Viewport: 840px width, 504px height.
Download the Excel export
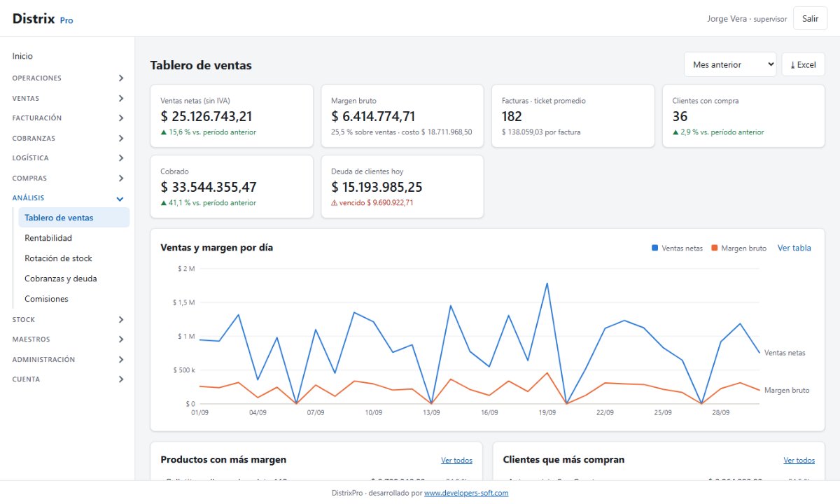[803, 64]
